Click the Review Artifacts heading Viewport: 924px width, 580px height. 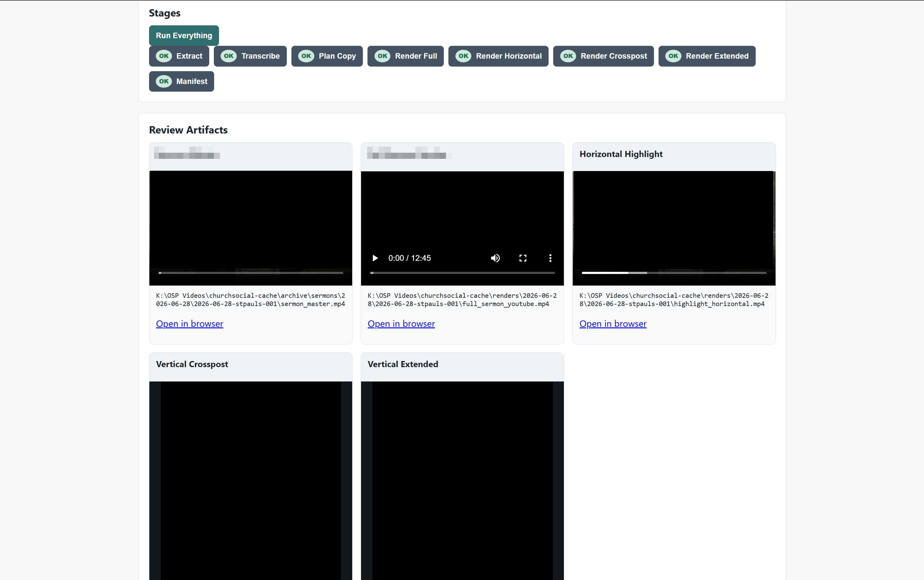pyautogui.click(x=188, y=130)
